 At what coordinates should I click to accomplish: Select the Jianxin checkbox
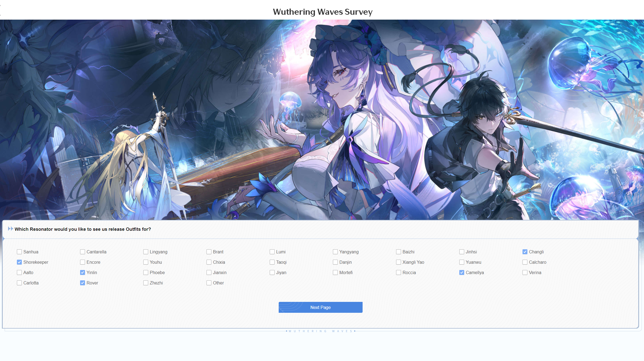point(209,272)
